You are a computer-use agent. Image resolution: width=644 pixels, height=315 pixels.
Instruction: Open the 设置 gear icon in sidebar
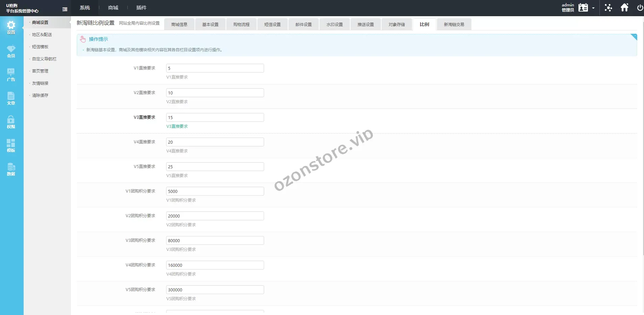point(11,27)
